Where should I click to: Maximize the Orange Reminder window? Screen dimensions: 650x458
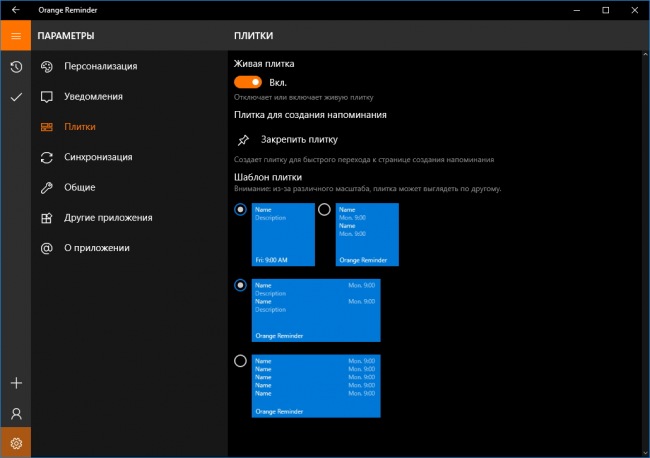(x=606, y=10)
